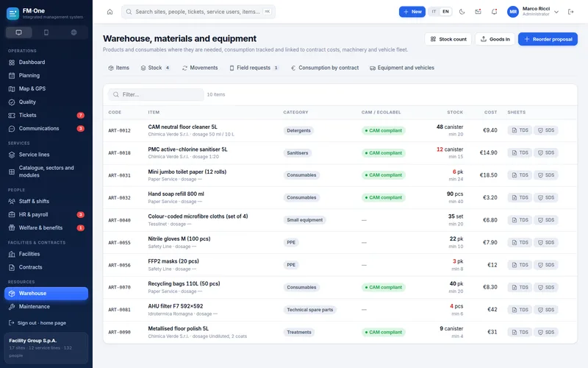Select item Mini jumbo toilet paper (12 rolls)
The image size is (588, 368).
click(x=187, y=172)
